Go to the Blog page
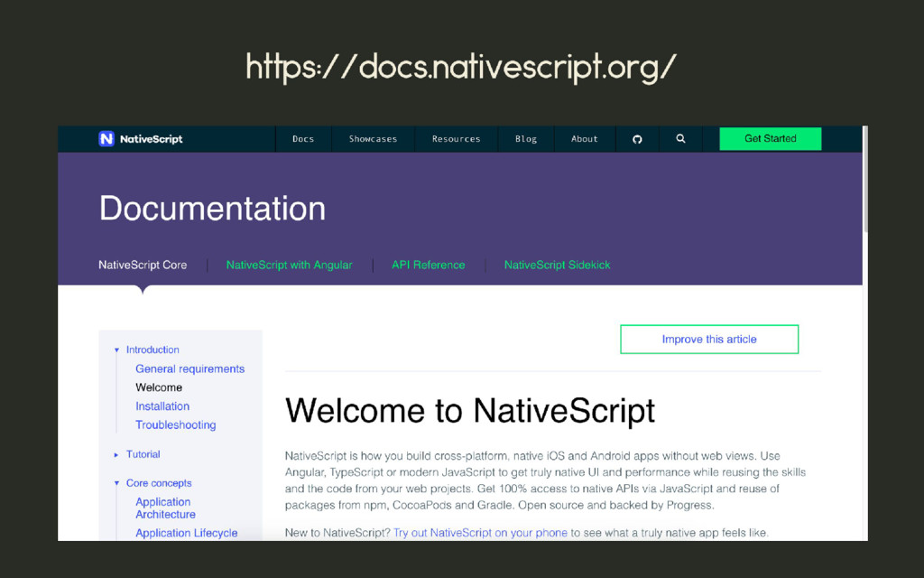The image size is (924, 578). (526, 139)
